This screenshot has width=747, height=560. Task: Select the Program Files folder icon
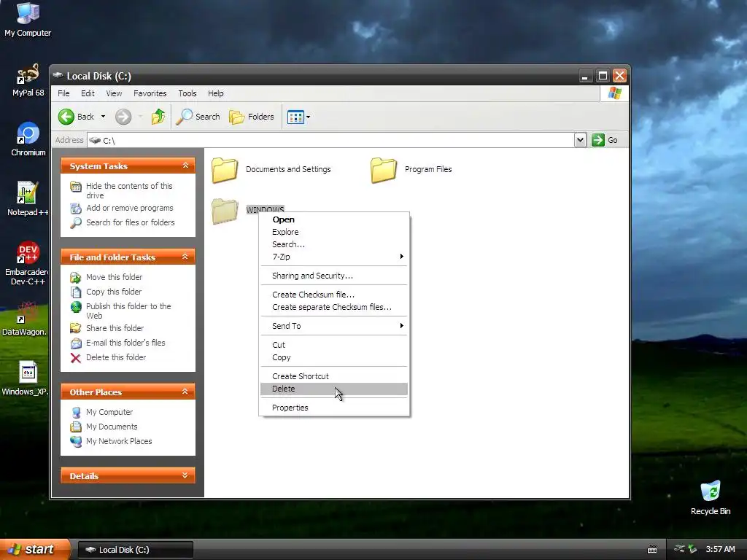384,170
